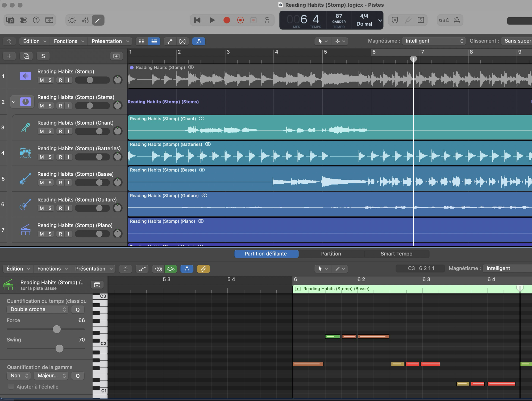Toggle the Link button in Piano Roll
Image resolution: width=532 pixels, height=401 pixels.
(203, 269)
